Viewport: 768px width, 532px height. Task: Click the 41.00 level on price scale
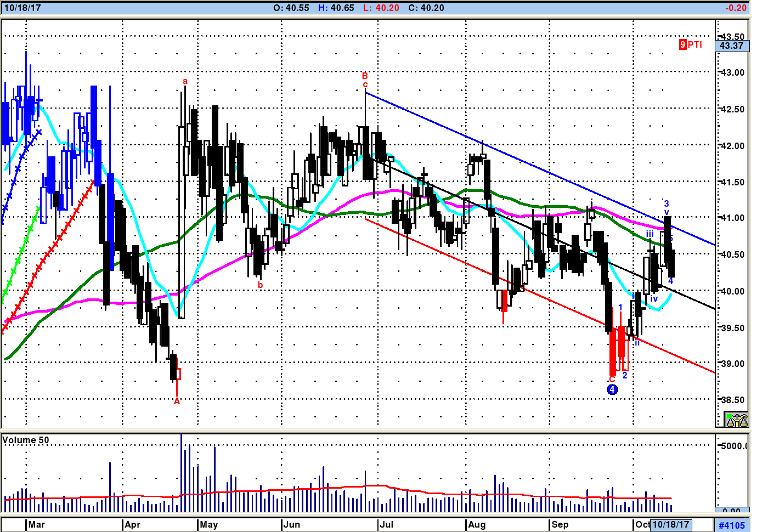click(x=733, y=218)
